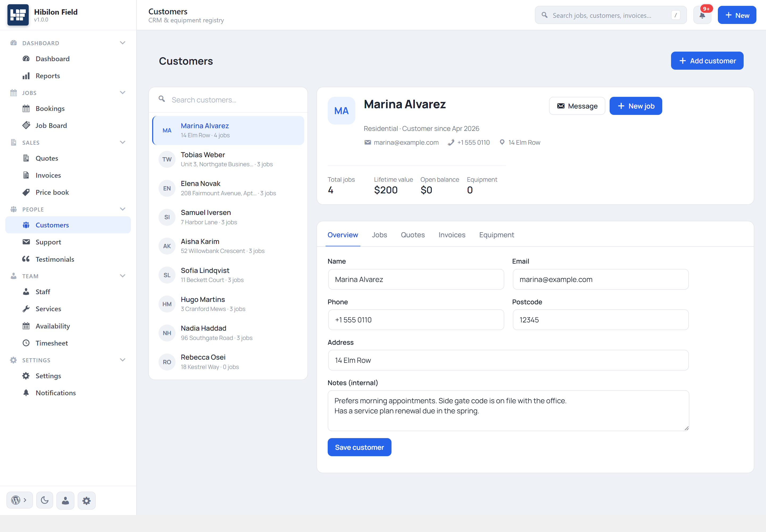Open Reports from the sidebar

(x=68, y=76)
